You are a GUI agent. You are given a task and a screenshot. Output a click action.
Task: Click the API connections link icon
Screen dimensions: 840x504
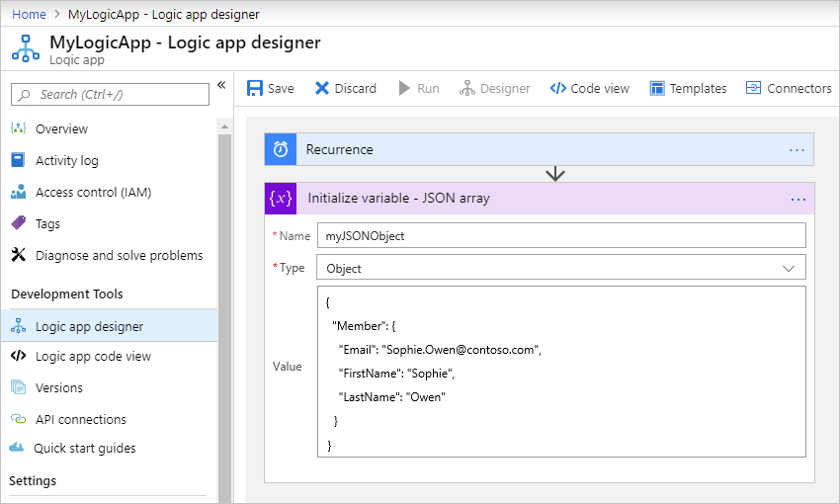[x=18, y=419]
